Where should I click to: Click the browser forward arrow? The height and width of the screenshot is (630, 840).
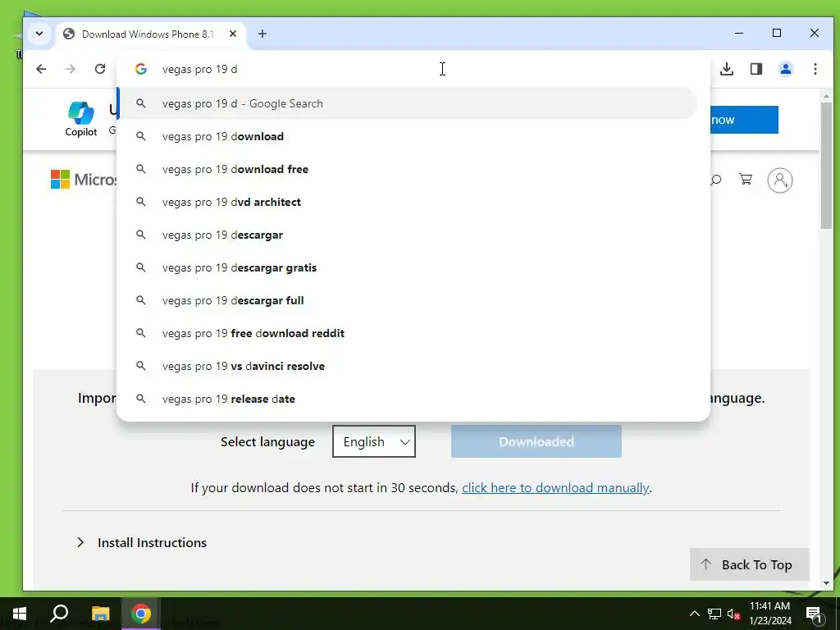coord(71,69)
